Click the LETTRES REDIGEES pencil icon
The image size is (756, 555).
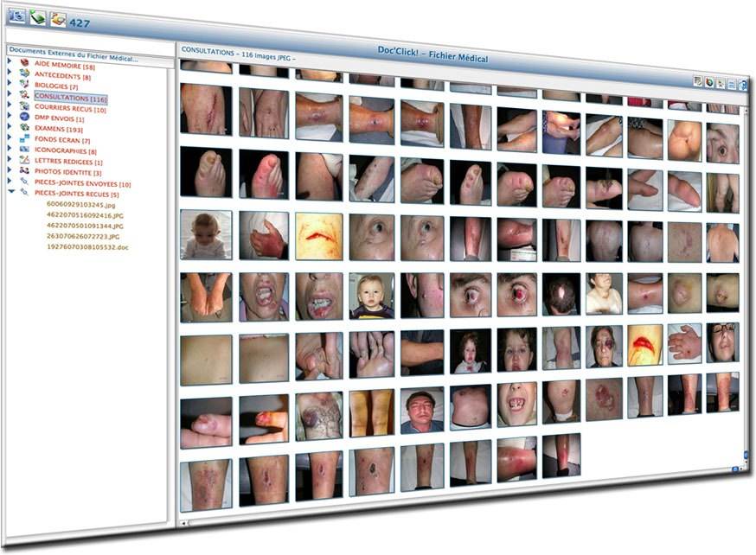(24, 159)
